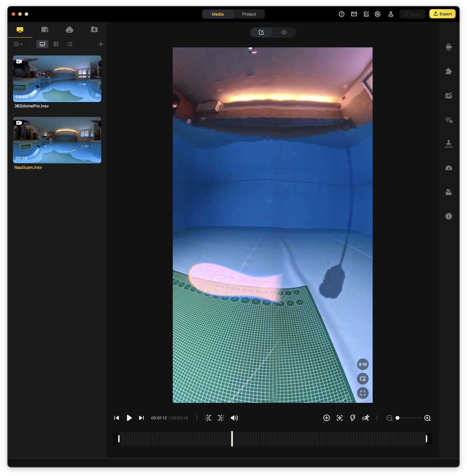The height and width of the screenshot is (476, 467).
Task: Click the Export button
Action: (442, 14)
